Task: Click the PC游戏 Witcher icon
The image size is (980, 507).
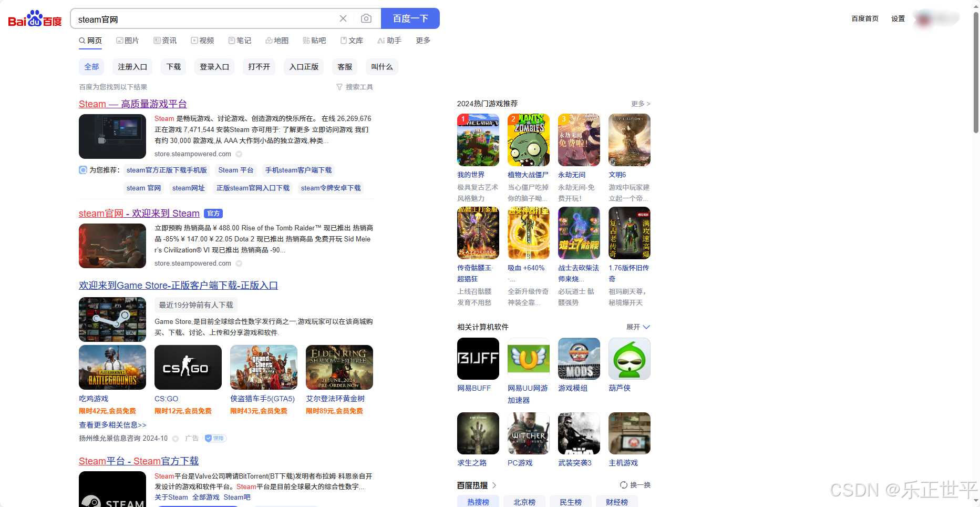Action: click(x=529, y=433)
